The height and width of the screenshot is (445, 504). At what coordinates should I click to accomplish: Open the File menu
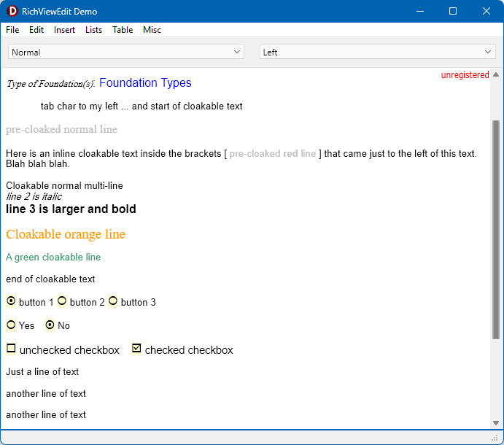click(12, 30)
